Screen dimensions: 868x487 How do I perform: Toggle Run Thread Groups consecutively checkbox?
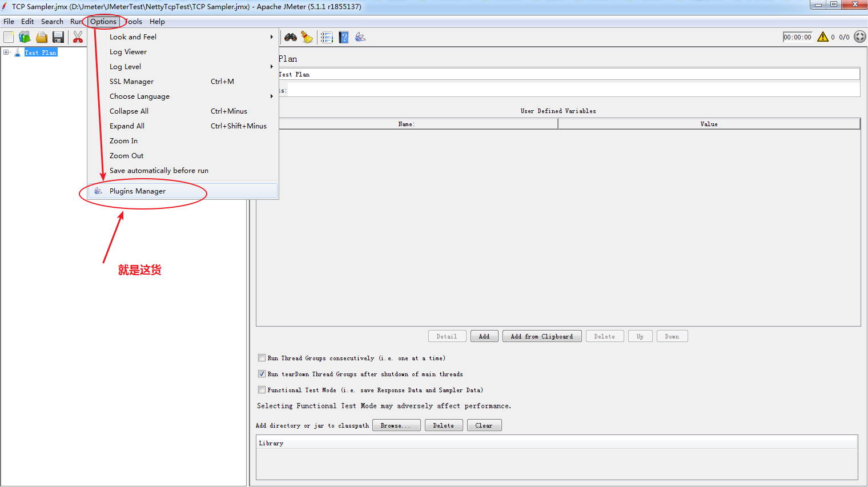[x=262, y=358]
